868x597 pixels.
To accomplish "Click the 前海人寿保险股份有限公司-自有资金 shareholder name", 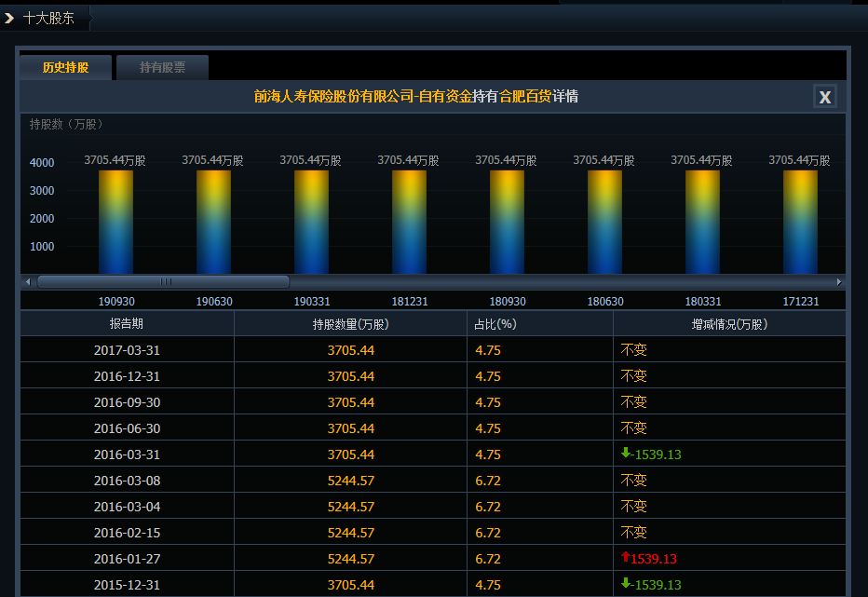I will click(363, 96).
